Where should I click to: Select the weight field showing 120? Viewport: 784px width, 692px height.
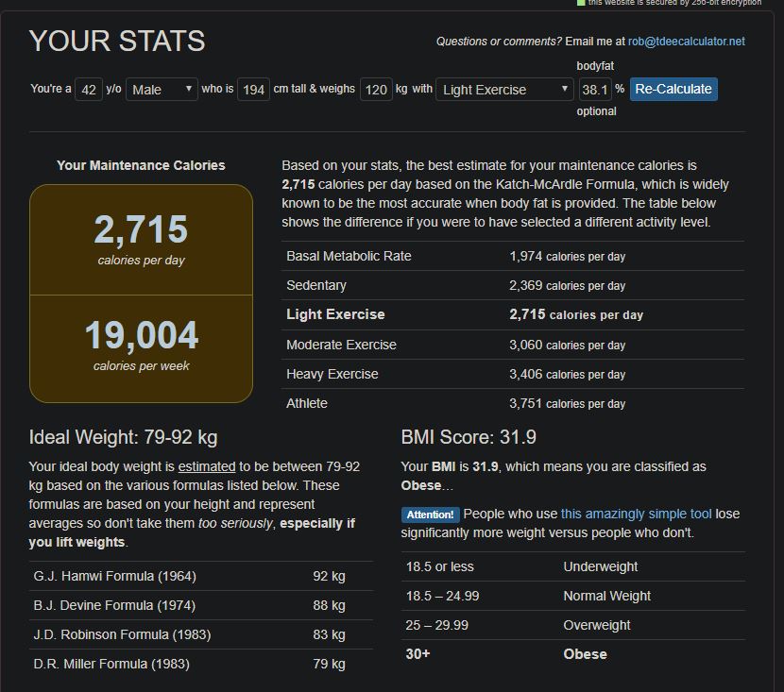coord(376,90)
